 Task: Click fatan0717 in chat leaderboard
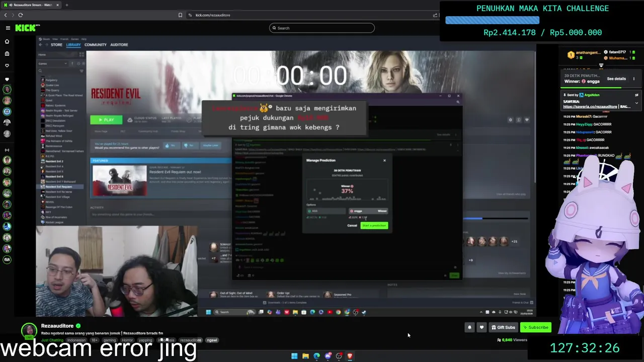617,52
